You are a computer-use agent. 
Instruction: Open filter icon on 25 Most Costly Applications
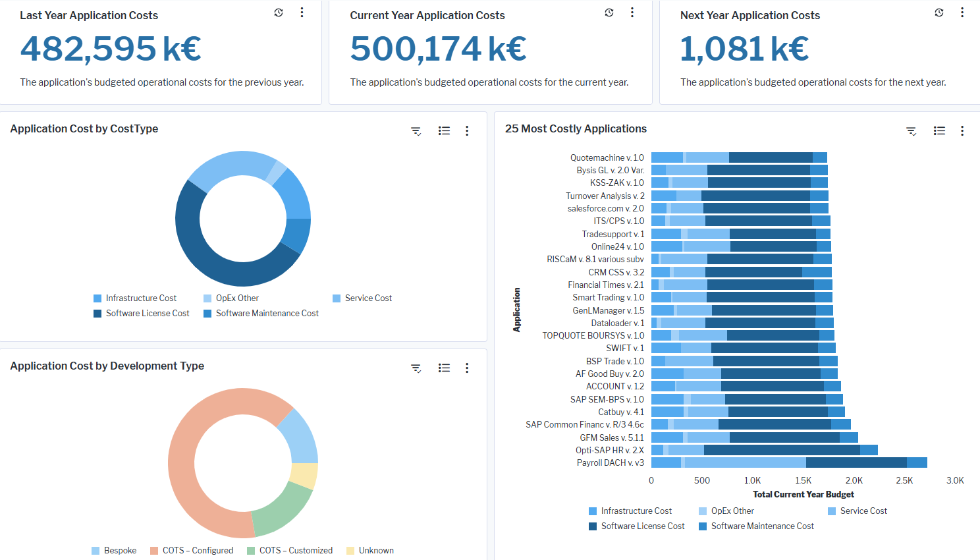tap(912, 131)
